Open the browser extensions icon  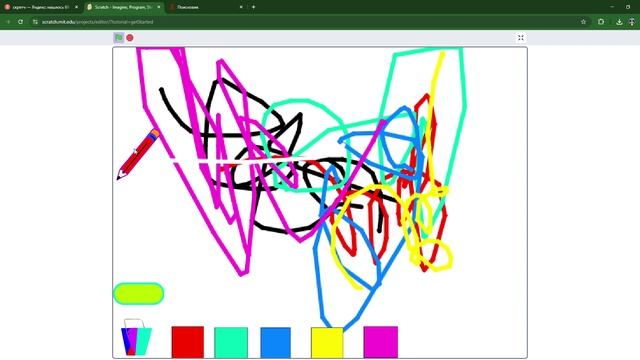coord(601,22)
